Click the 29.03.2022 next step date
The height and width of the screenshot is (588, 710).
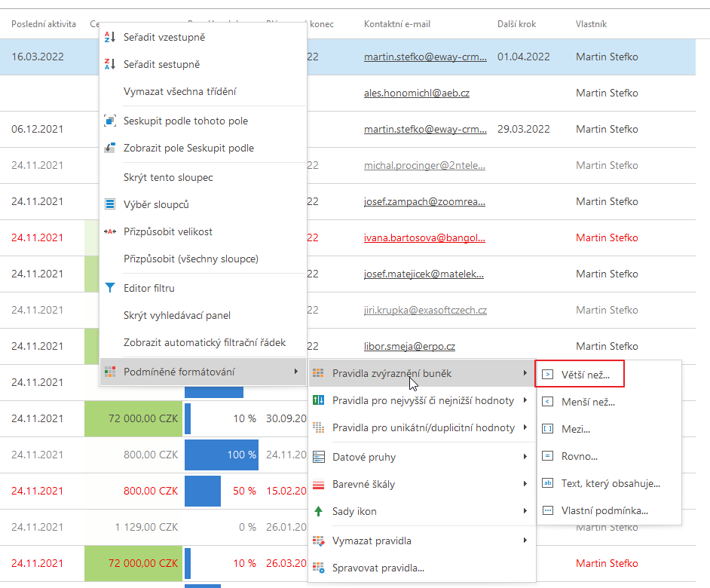(523, 129)
